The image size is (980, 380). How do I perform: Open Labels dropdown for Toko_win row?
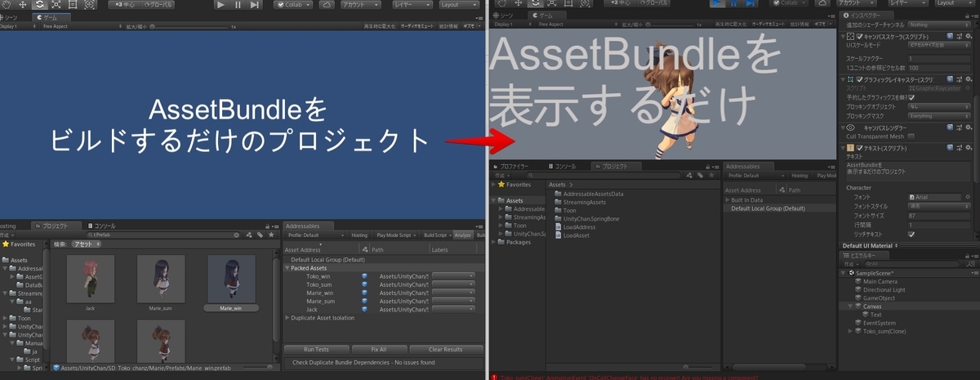coord(453,276)
